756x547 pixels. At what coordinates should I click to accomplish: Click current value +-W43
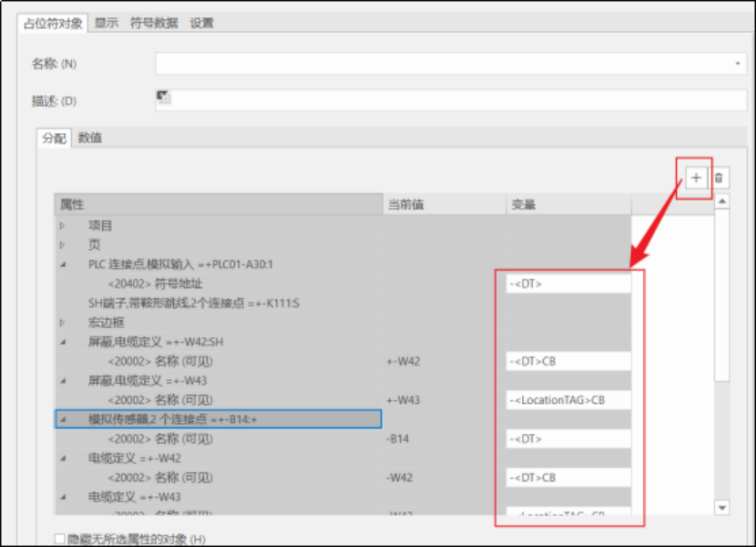(x=404, y=399)
